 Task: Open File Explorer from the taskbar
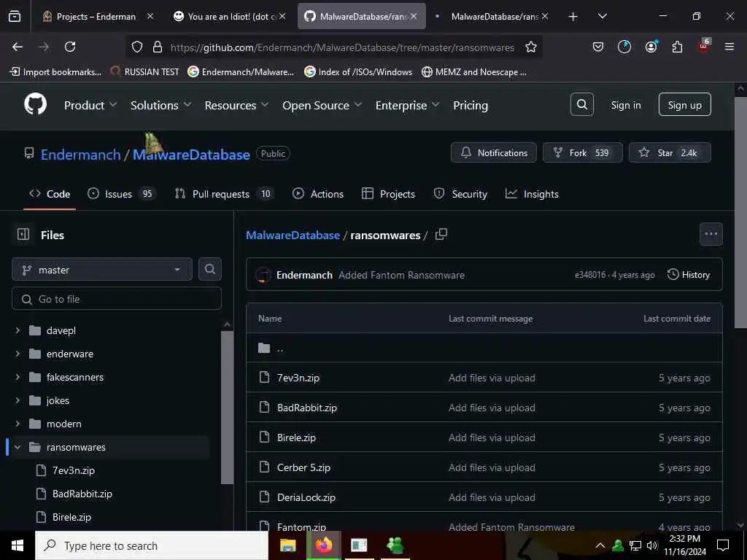pos(287,545)
